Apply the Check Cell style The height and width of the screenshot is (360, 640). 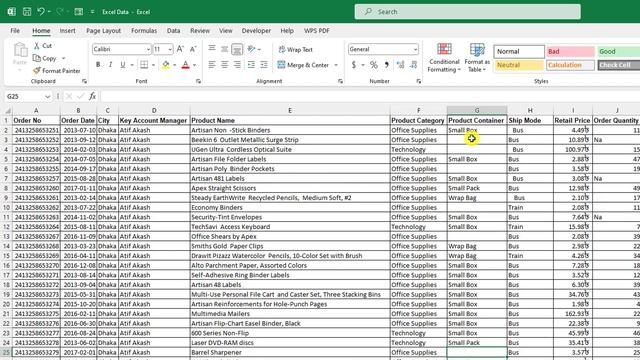[618, 65]
